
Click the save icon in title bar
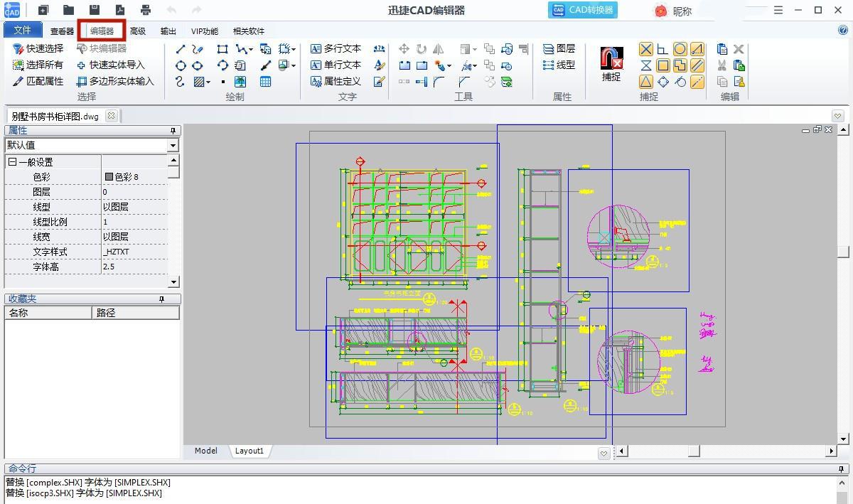94,10
